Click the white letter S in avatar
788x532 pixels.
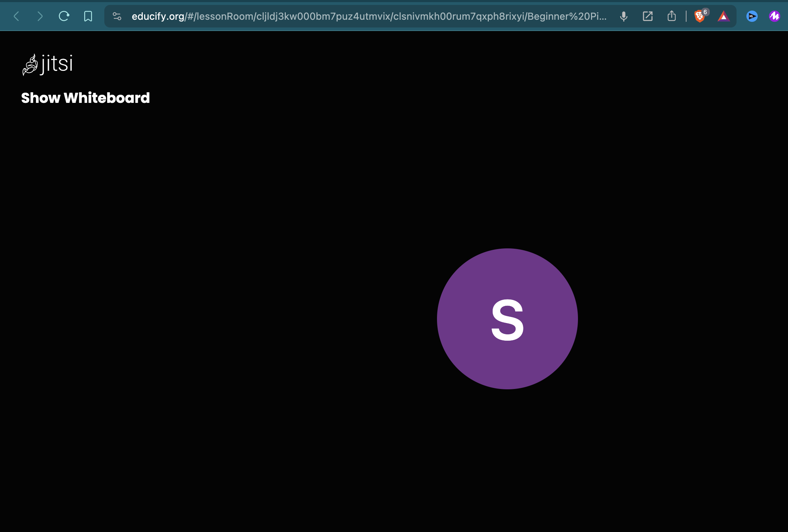click(507, 320)
